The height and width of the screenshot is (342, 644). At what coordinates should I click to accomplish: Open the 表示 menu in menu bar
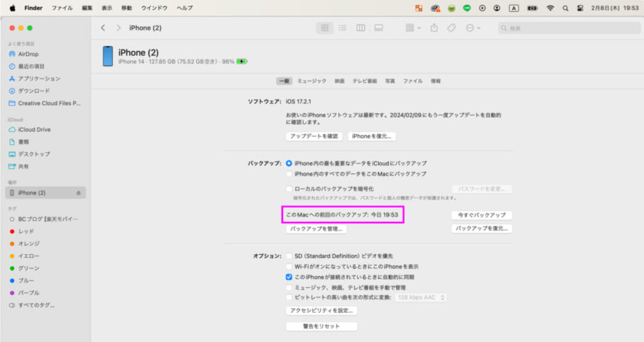coord(107,8)
